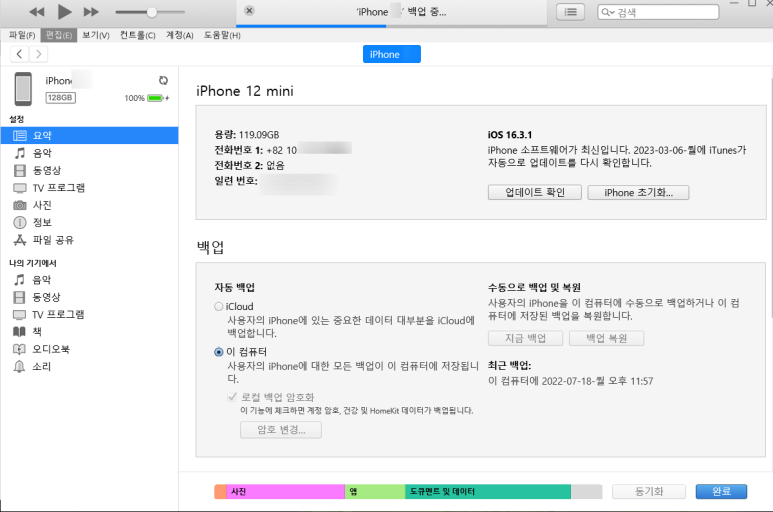Click the 128GB capacity label
The width and height of the screenshot is (773, 512).
pyautogui.click(x=60, y=98)
